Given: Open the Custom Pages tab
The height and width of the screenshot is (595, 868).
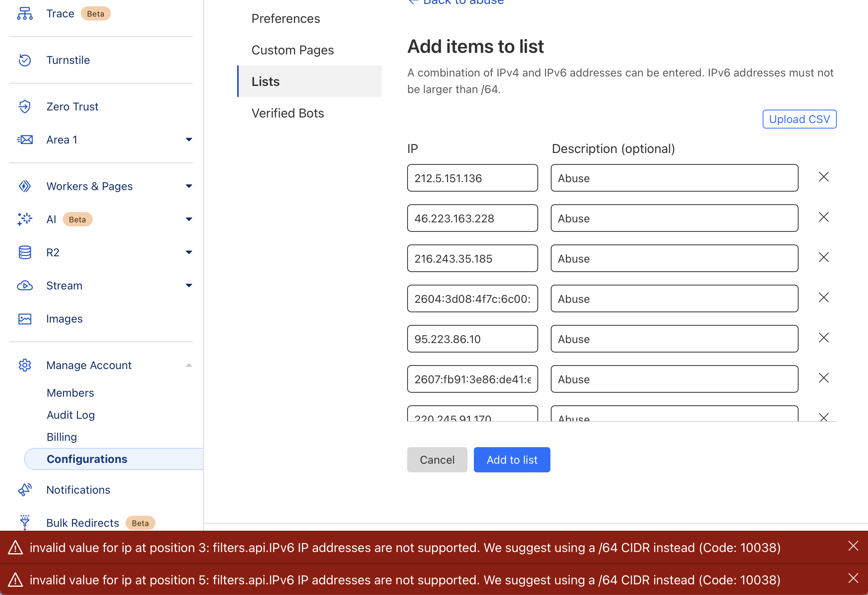Looking at the screenshot, I should pyautogui.click(x=292, y=50).
